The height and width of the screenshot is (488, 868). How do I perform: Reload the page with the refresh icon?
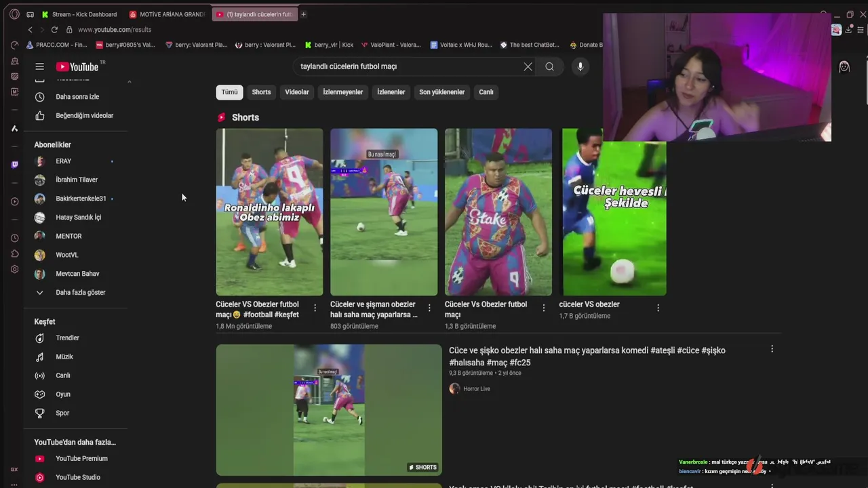54,30
